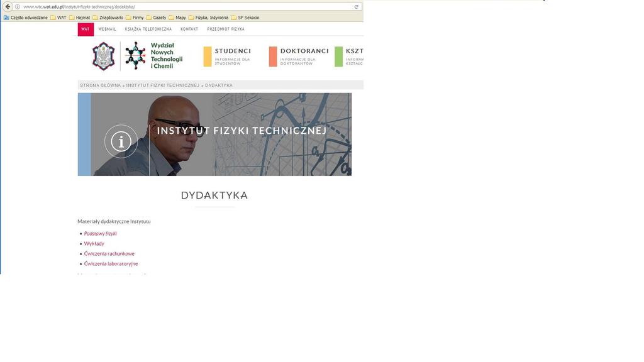Open the WAT bookmarks folder
Viewport: 644px width, 362px height.
coord(58,18)
